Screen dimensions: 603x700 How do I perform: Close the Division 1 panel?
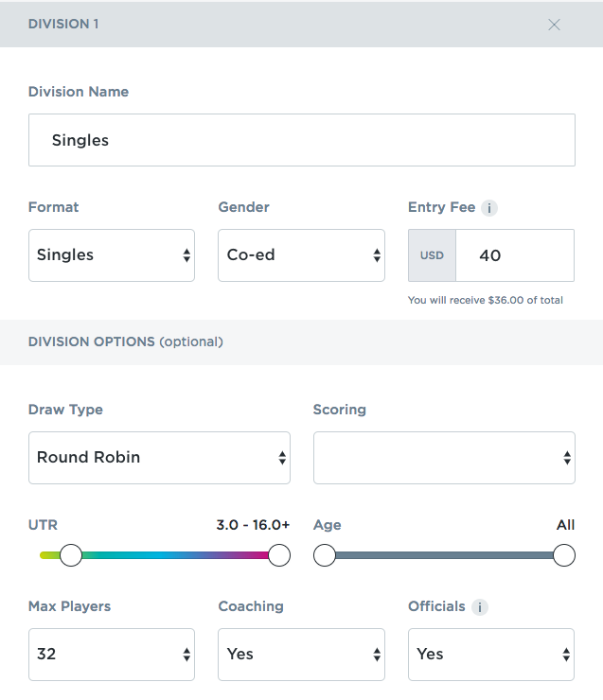tap(554, 25)
